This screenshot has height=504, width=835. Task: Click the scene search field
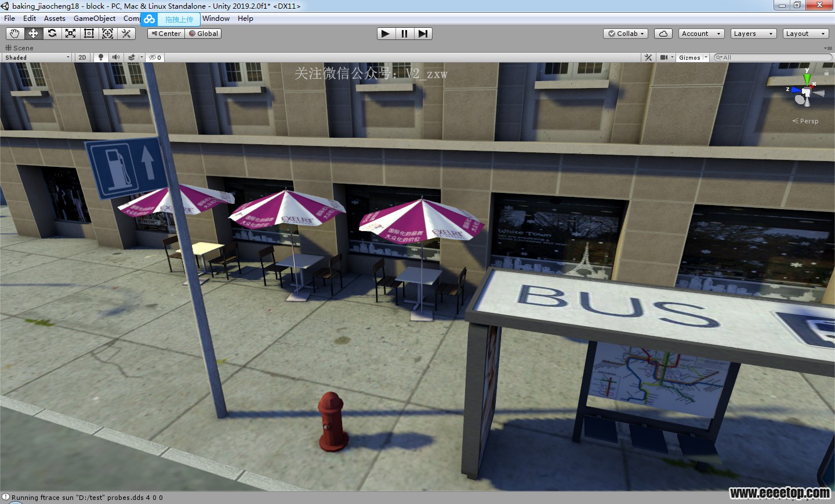click(774, 57)
